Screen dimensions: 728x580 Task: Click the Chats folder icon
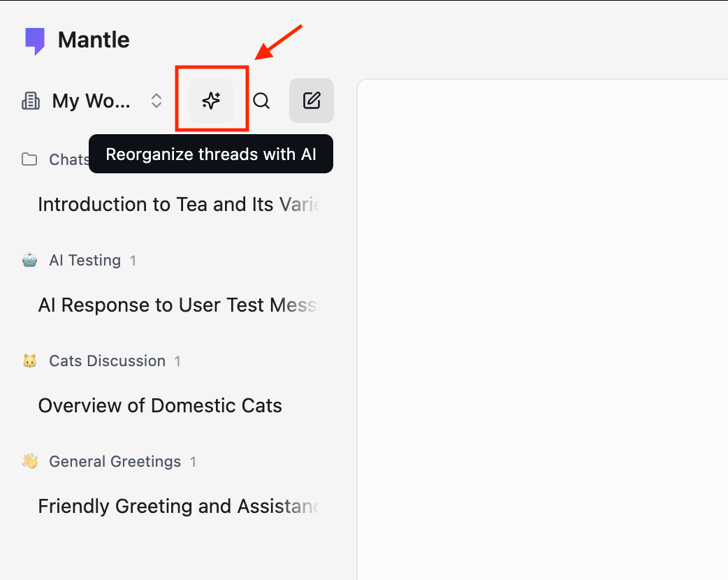coord(29,159)
